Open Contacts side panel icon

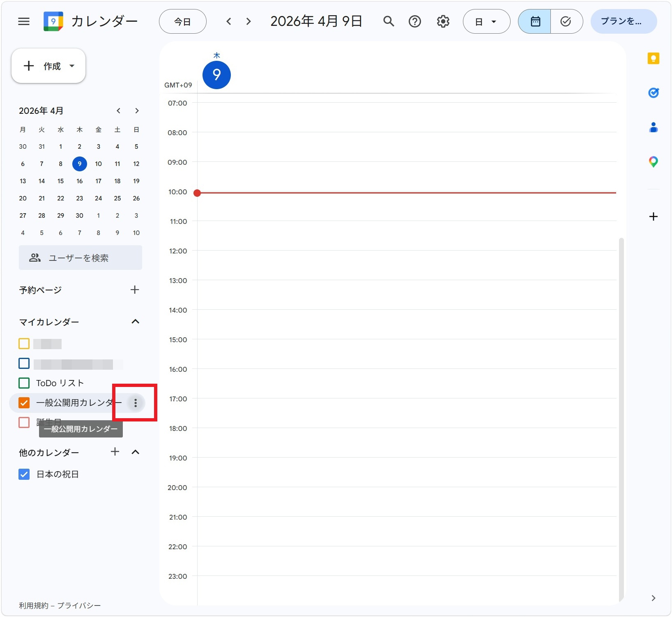click(653, 128)
